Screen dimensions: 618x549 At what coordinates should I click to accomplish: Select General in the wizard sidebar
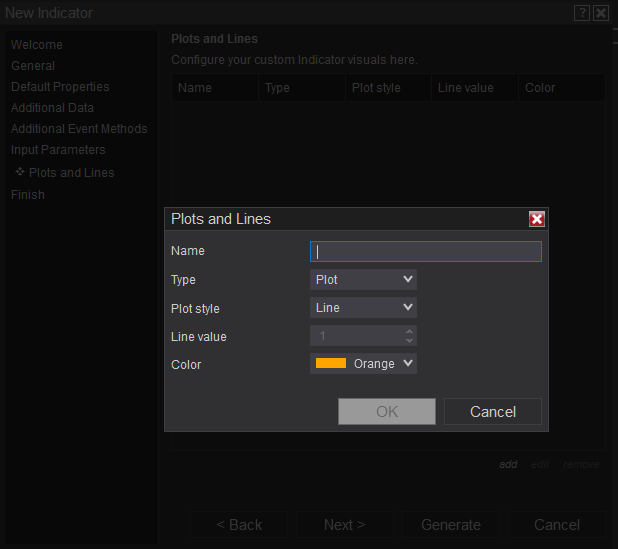[x=33, y=66]
